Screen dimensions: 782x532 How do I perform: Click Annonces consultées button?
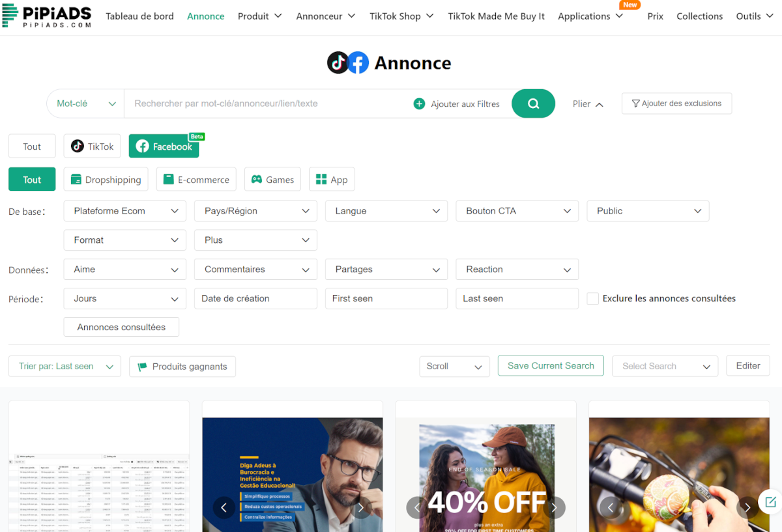click(x=121, y=328)
